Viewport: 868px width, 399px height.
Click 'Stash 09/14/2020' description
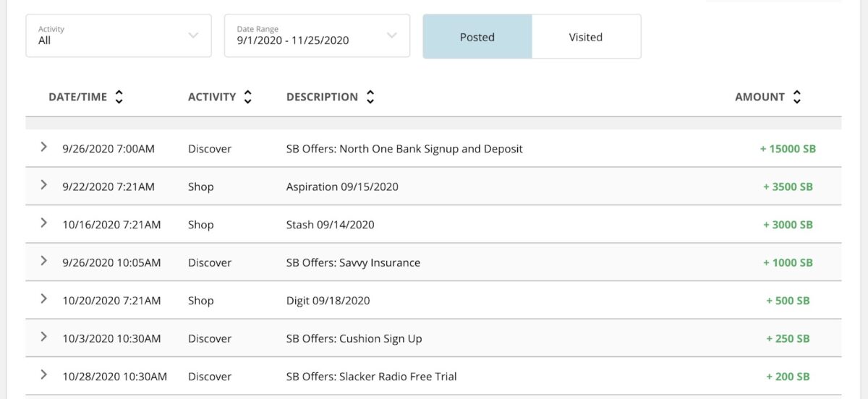tap(331, 225)
